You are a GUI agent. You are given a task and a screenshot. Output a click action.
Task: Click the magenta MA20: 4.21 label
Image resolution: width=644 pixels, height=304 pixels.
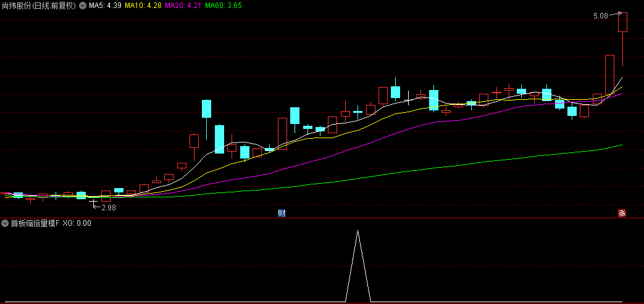[183, 6]
